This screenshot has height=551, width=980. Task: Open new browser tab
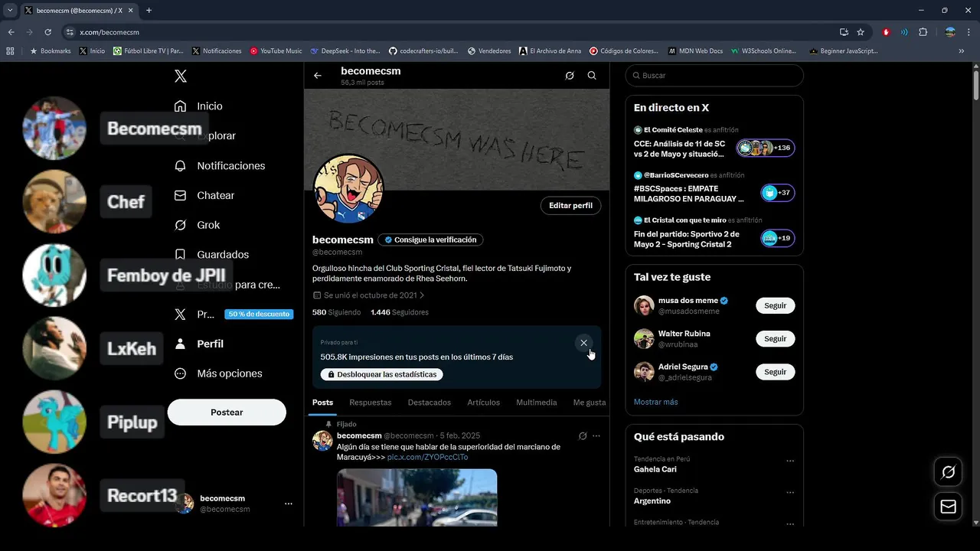click(x=149, y=11)
